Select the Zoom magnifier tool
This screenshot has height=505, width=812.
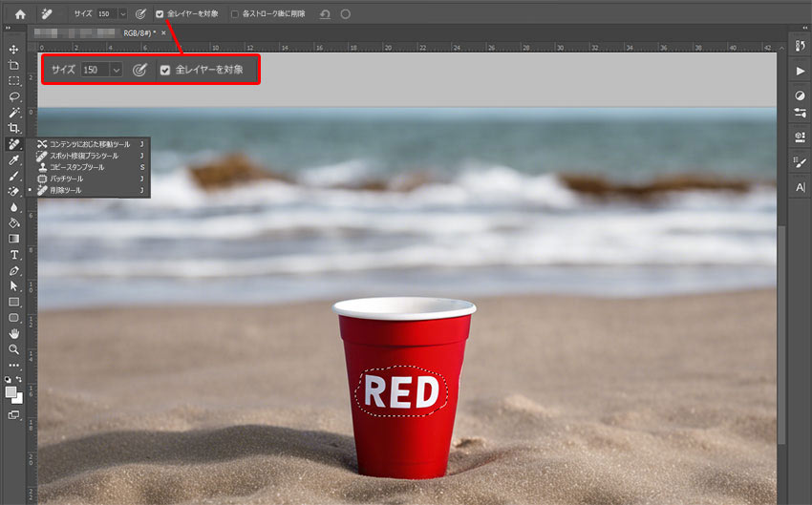14,349
